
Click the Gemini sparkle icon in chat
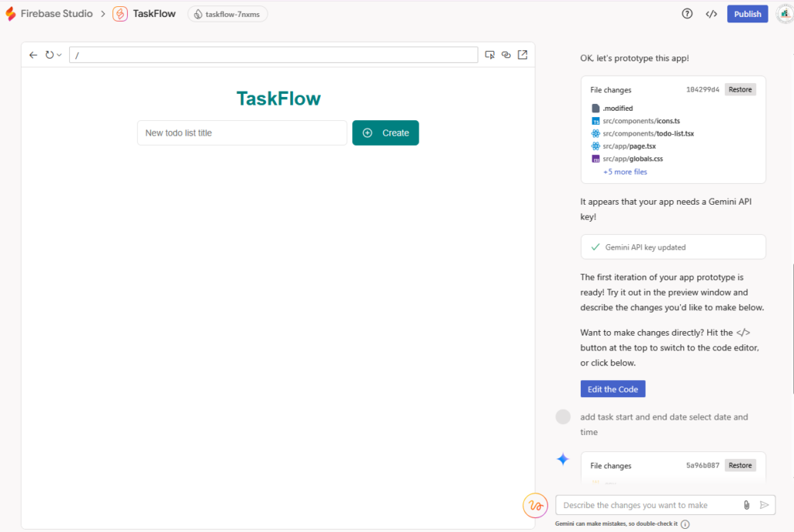click(563, 459)
